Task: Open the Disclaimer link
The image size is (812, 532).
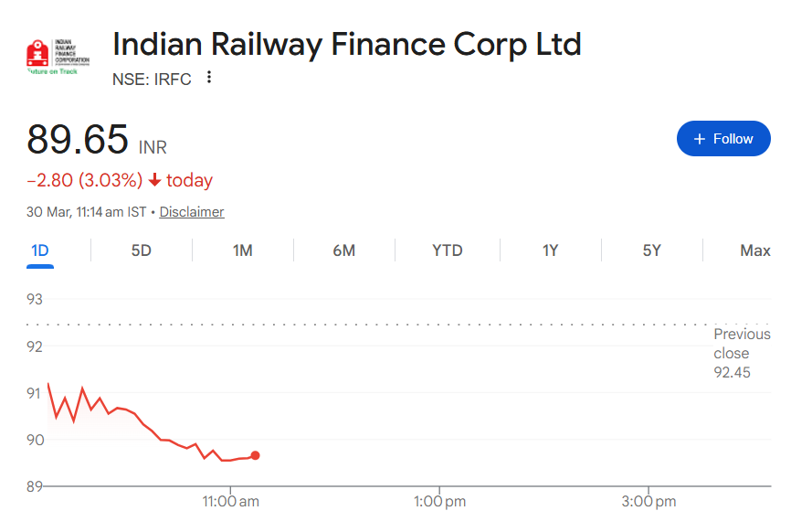Action: [191, 211]
